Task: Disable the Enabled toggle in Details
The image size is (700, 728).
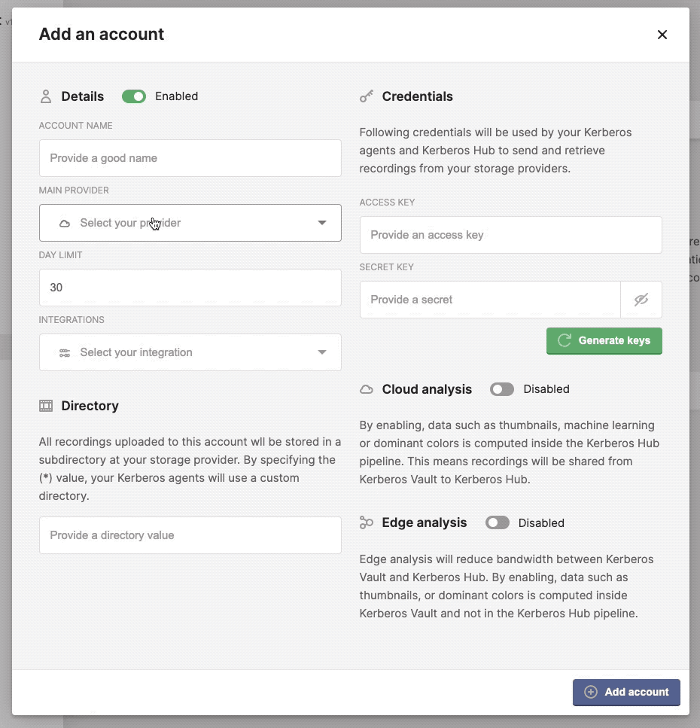Action: 134,96
